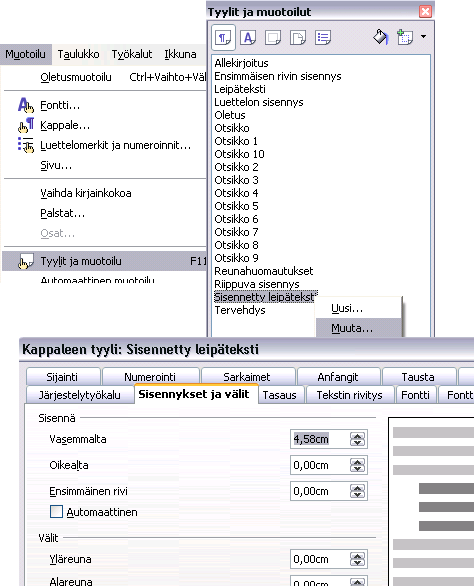Select the Sisennetty leipäteksti style
This screenshot has height=588, width=476.
click(x=266, y=297)
